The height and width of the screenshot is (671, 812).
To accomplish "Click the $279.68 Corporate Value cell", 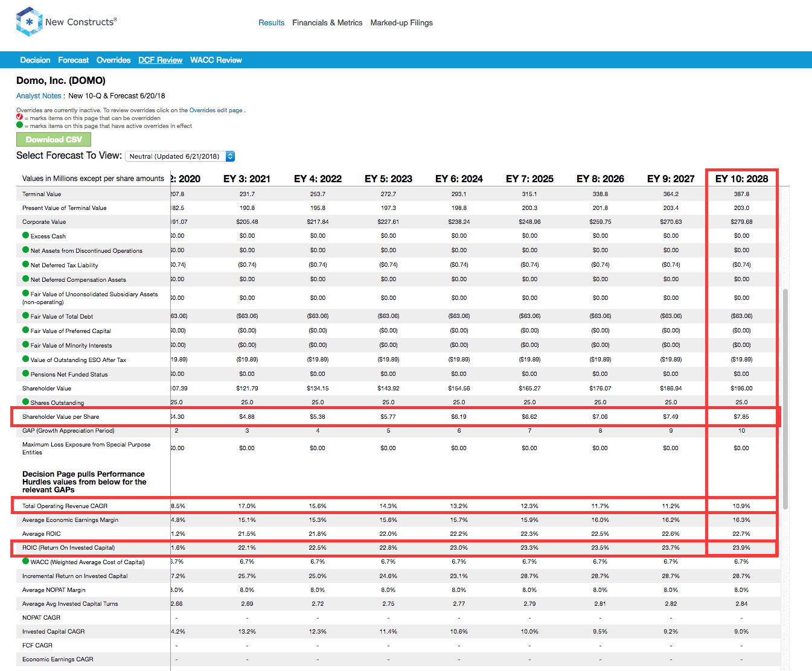I will [x=741, y=222].
